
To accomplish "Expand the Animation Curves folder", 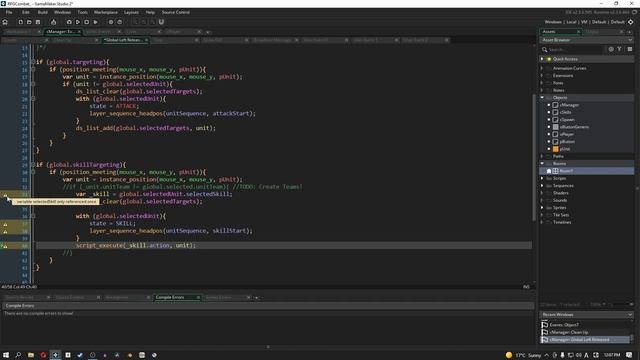I will tap(542, 68).
